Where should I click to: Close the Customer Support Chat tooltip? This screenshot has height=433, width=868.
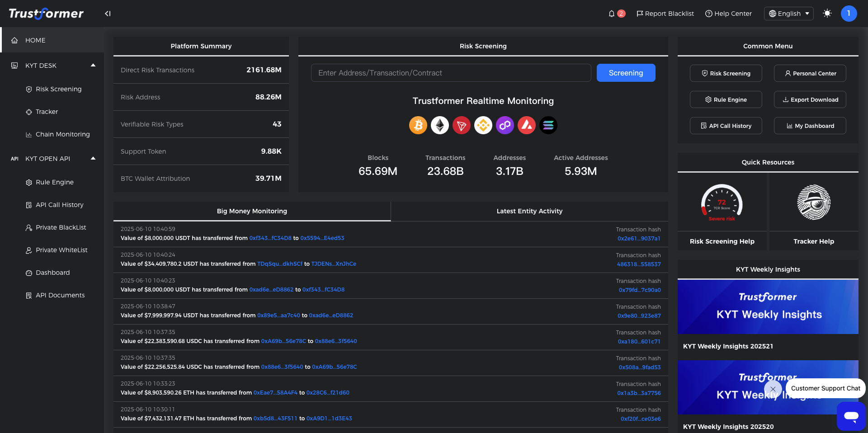(x=773, y=389)
